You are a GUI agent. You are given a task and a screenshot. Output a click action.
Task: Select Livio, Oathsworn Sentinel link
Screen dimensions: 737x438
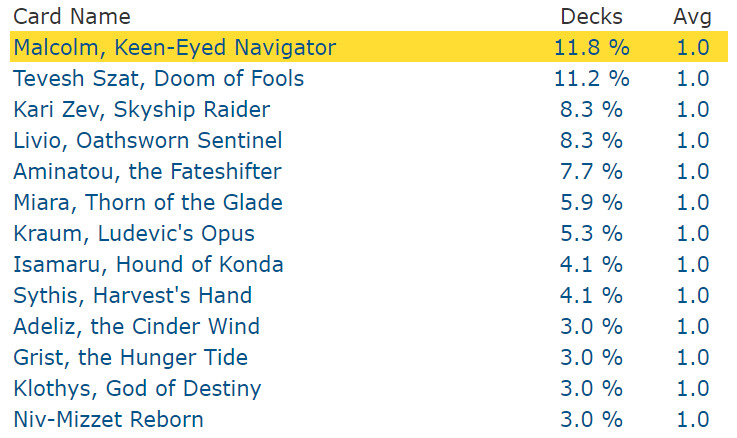click(147, 140)
